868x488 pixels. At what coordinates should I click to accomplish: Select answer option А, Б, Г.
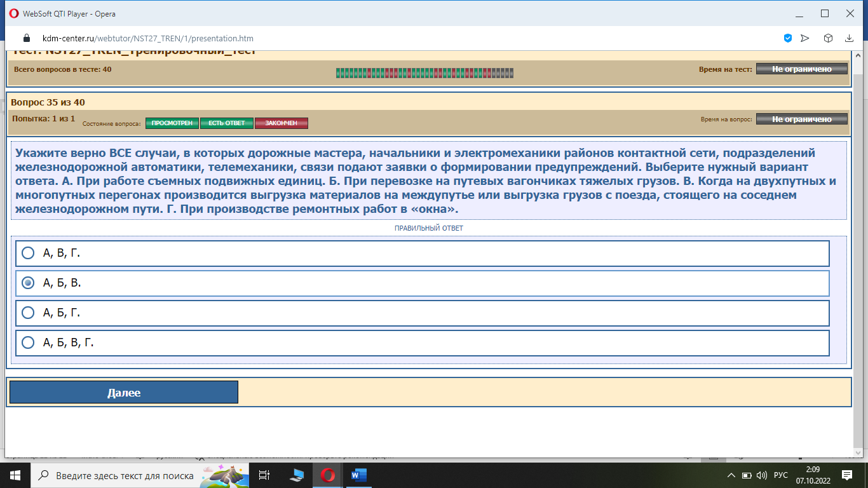(x=423, y=313)
